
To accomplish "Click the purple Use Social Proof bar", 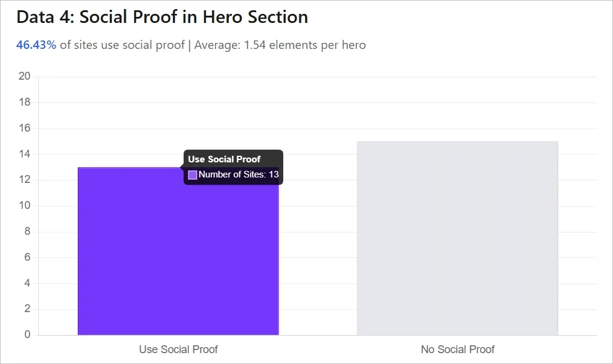I will (x=178, y=260).
